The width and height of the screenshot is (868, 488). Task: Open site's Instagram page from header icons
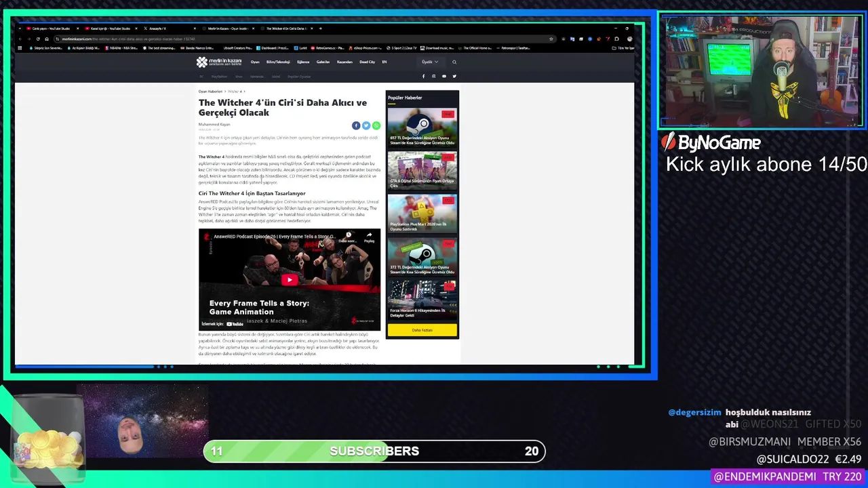coord(434,77)
